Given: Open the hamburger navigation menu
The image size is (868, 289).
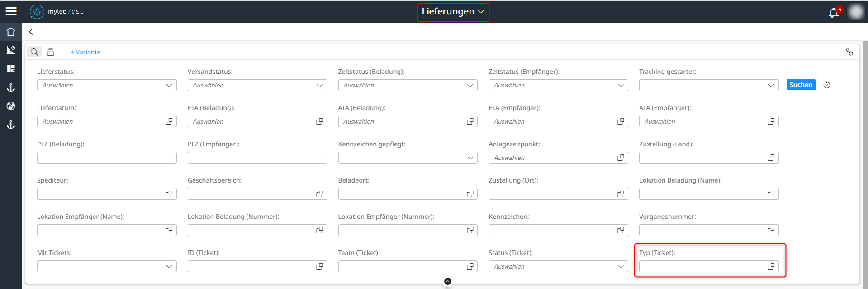Looking at the screenshot, I should click(11, 11).
